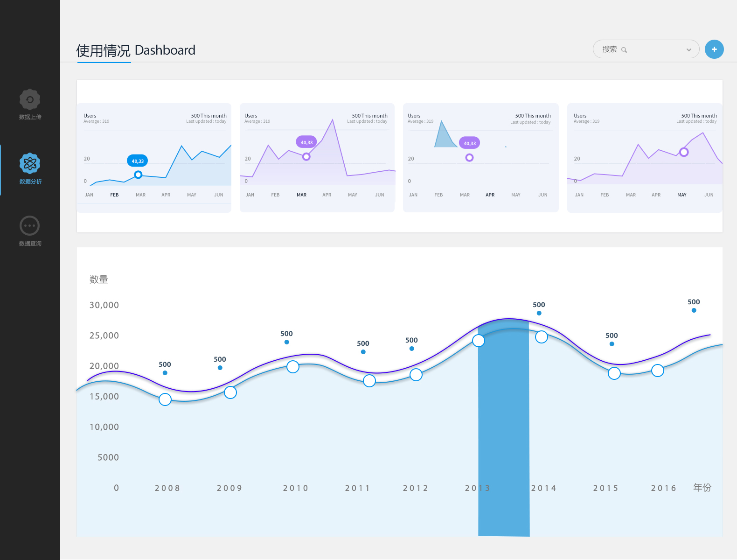Click 'Last updated : today' in third card
This screenshot has width=737, height=560.
pyautogui.click(x=530, y=122)
